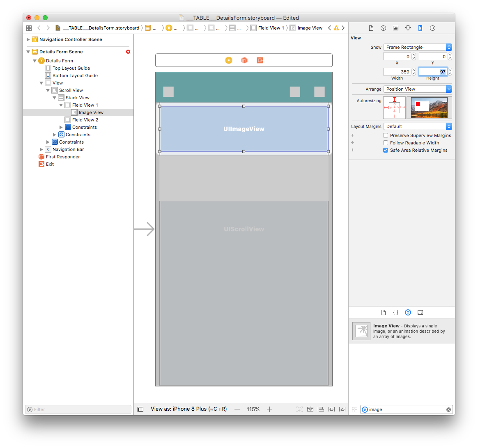This screenshot has height=448, width=478.
Task: Toggle the document outline panel
Action: pos(140,409)
